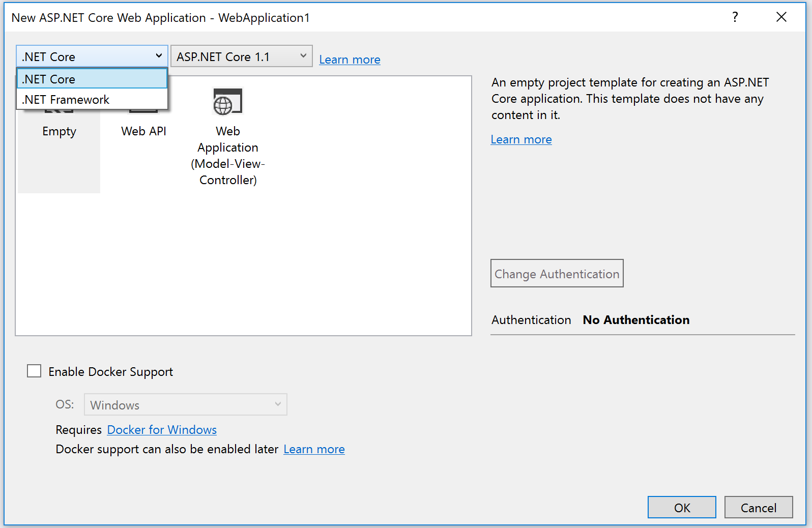The width and height of the screenshot is (812, 528).
Task: Dismiss dialog with the Cancel button
Action: (x=759, y=507)
